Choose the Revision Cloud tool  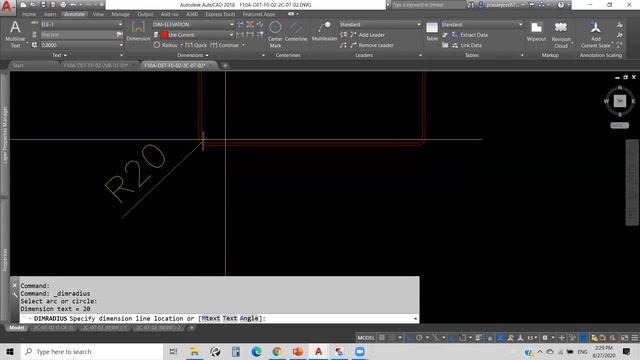(x=561, y=34)
